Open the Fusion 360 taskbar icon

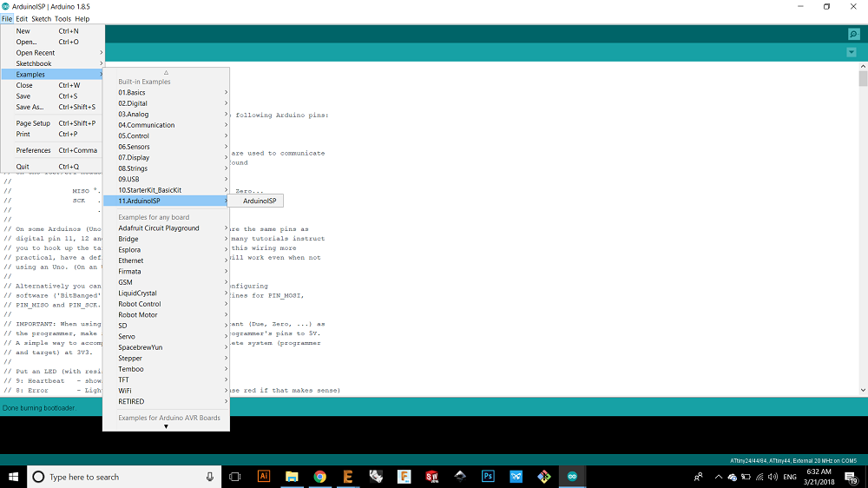click(404, 477)
